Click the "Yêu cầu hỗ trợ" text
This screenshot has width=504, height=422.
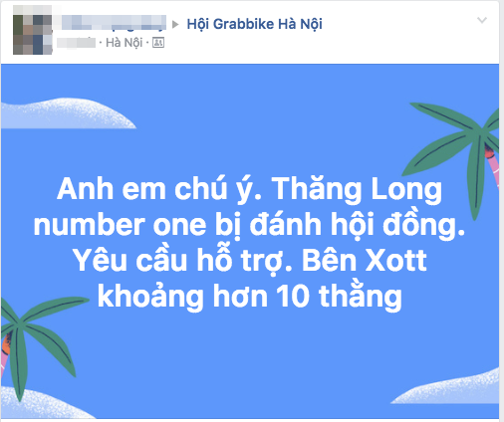[x=182, y=261]
